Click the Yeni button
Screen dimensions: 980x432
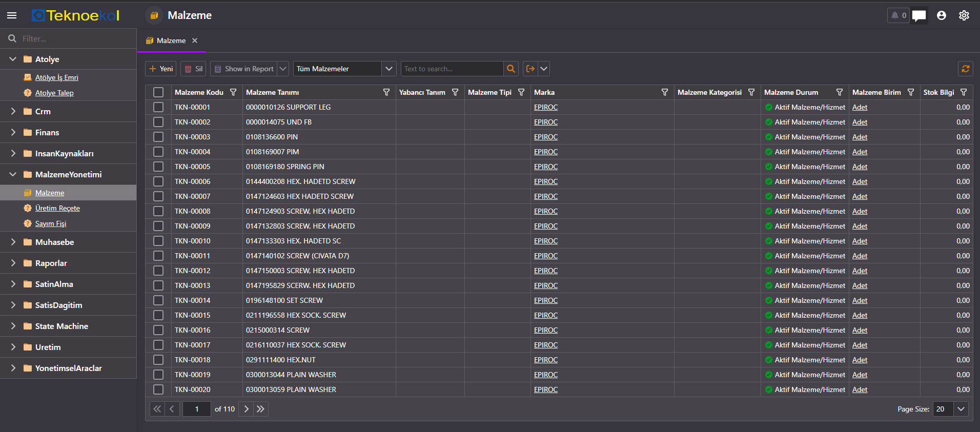(161, 69)
